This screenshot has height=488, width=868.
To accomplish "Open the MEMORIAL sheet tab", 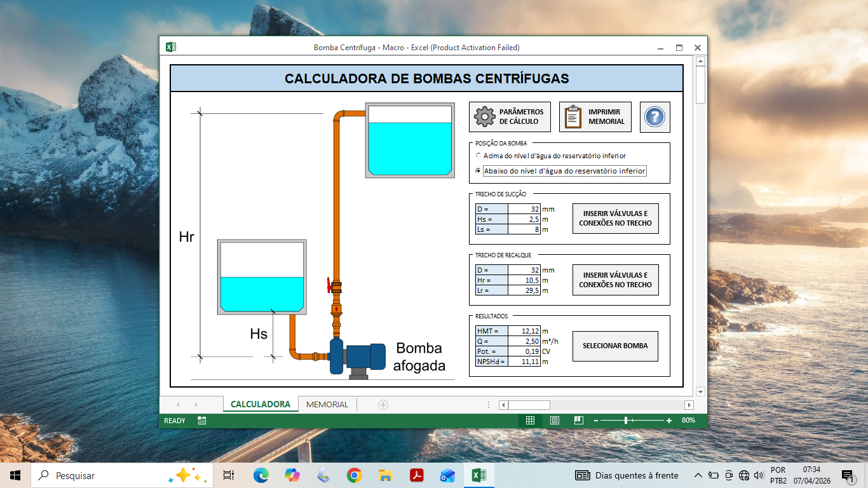I will 327,405.
